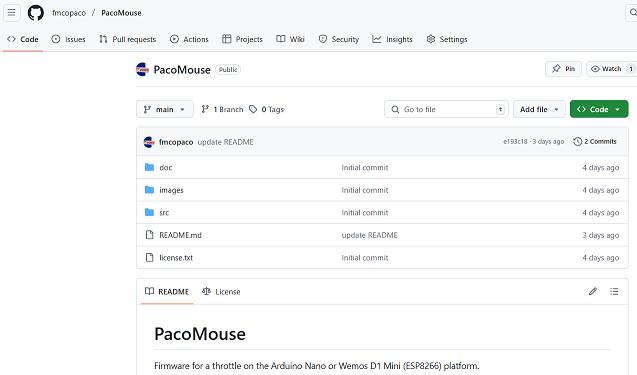Open the license.txt file

(176, 258)
